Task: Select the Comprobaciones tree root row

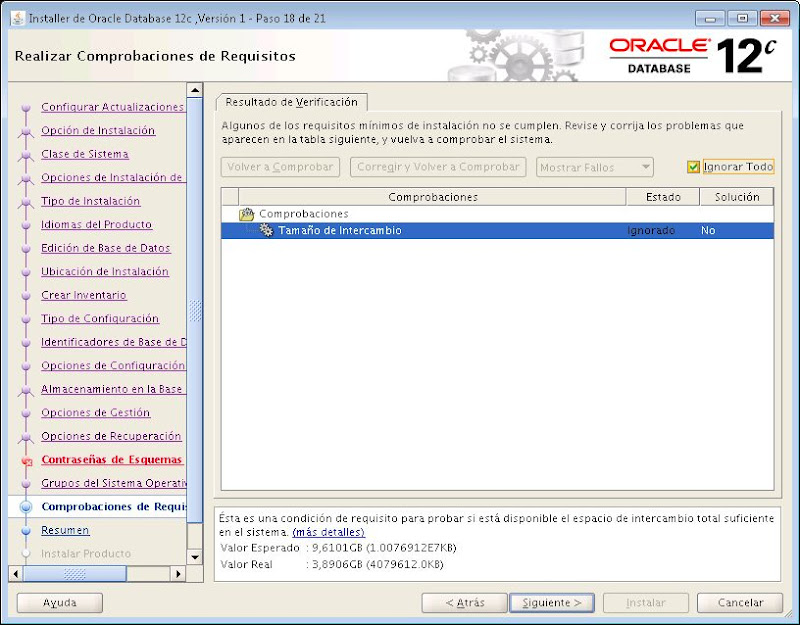Action: tap(497, 214)
